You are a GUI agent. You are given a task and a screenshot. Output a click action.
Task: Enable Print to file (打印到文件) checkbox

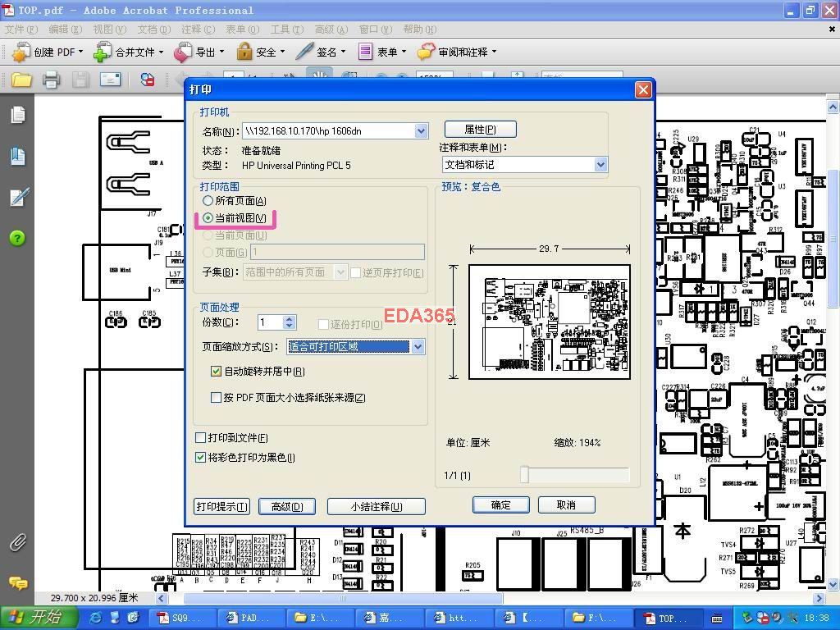click(200, 438)
